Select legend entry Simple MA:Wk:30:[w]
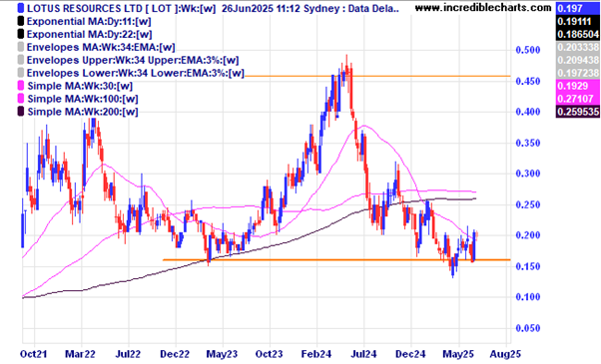 (80, 86)
